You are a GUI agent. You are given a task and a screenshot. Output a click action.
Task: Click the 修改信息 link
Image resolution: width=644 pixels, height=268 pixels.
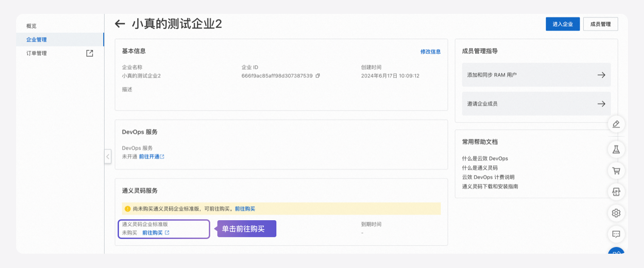430,52
